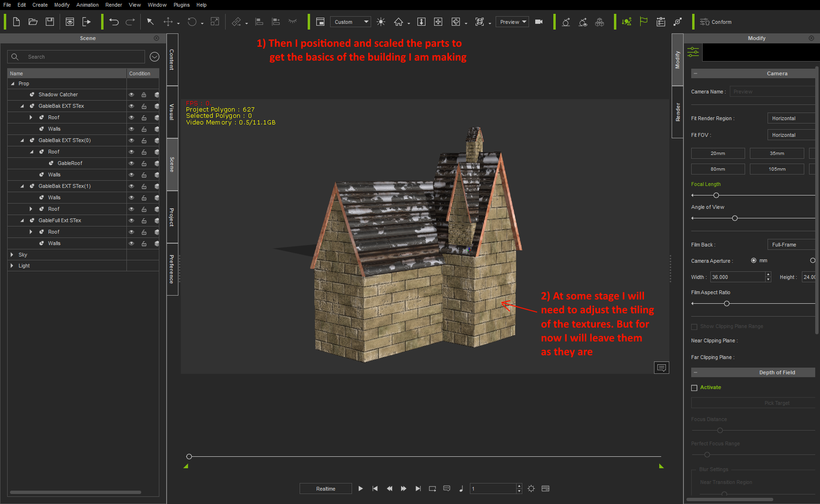Activate the Move tool
The width and height of the screenshot is (820, 504).
[168, 22]
